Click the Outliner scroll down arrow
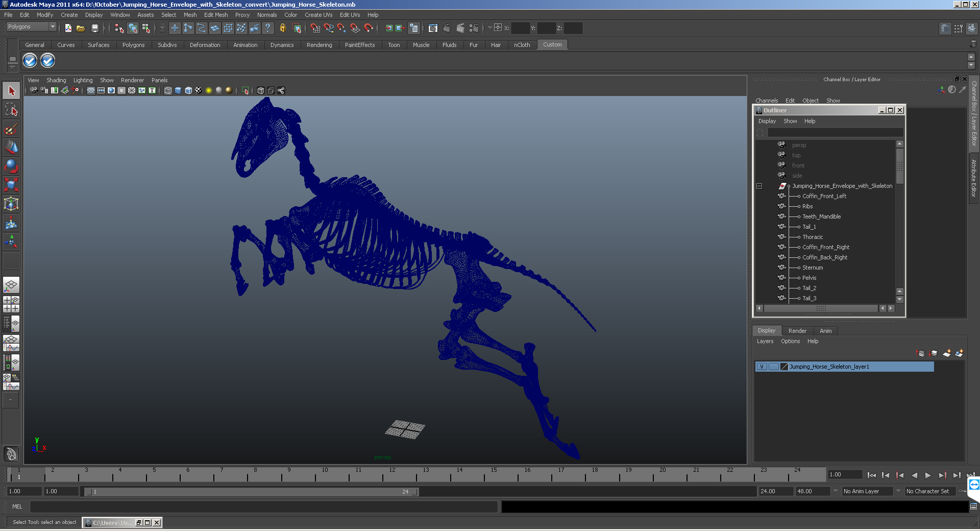The height and width of the screenshot is (531, 980). click(x=900, y=300)
